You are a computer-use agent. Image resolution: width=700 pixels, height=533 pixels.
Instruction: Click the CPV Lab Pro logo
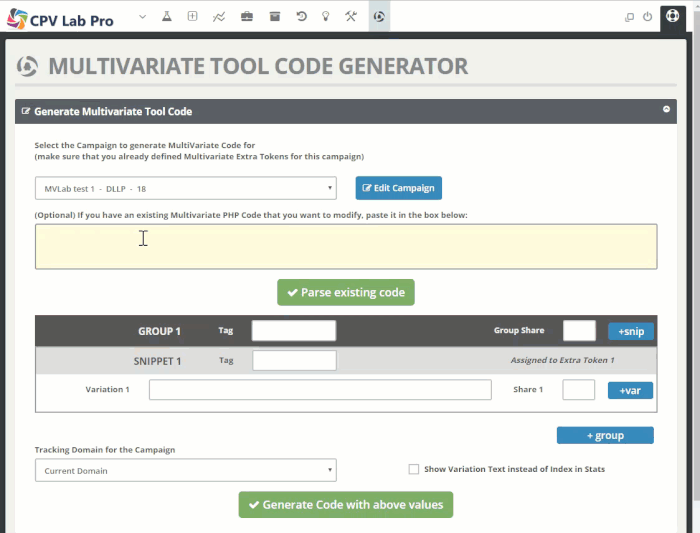tap(61, 19)
